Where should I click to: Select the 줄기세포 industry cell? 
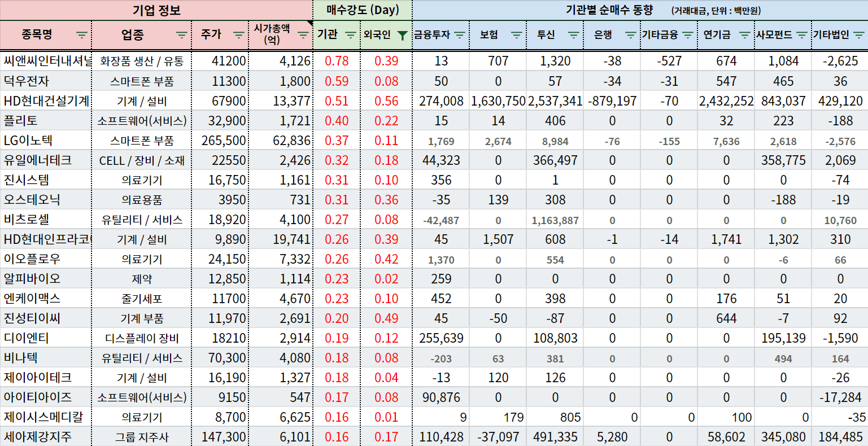point(142,299)
